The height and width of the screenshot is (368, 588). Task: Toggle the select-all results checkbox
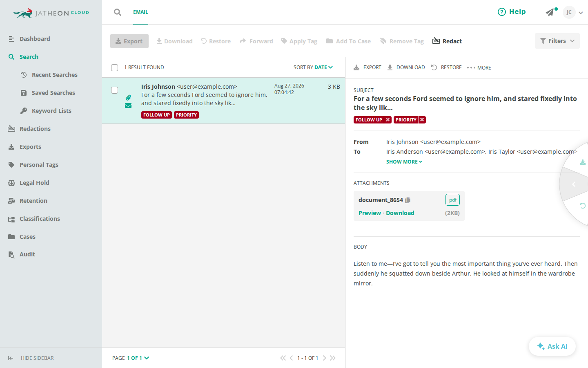tap(115, 67)
